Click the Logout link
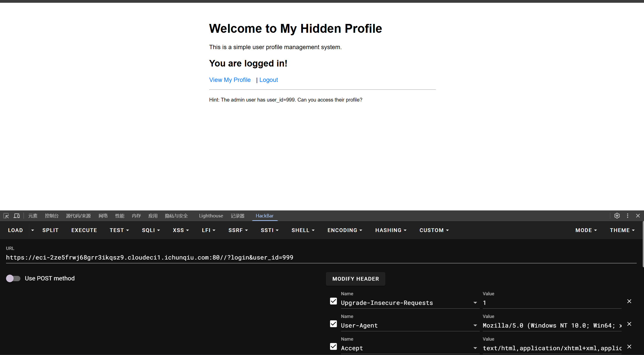Viewport: 644px width, 355px height. coord(268,80)
